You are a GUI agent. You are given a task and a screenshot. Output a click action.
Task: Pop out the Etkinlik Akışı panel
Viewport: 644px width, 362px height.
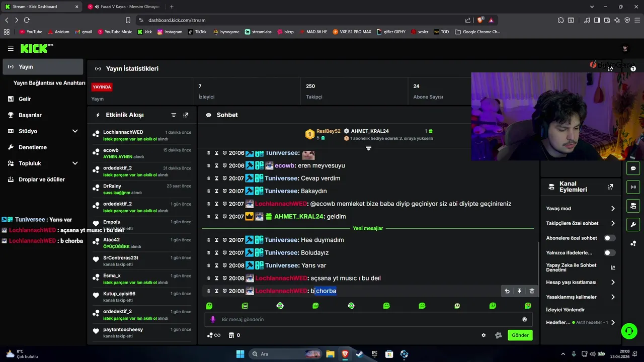coord(186,115)
